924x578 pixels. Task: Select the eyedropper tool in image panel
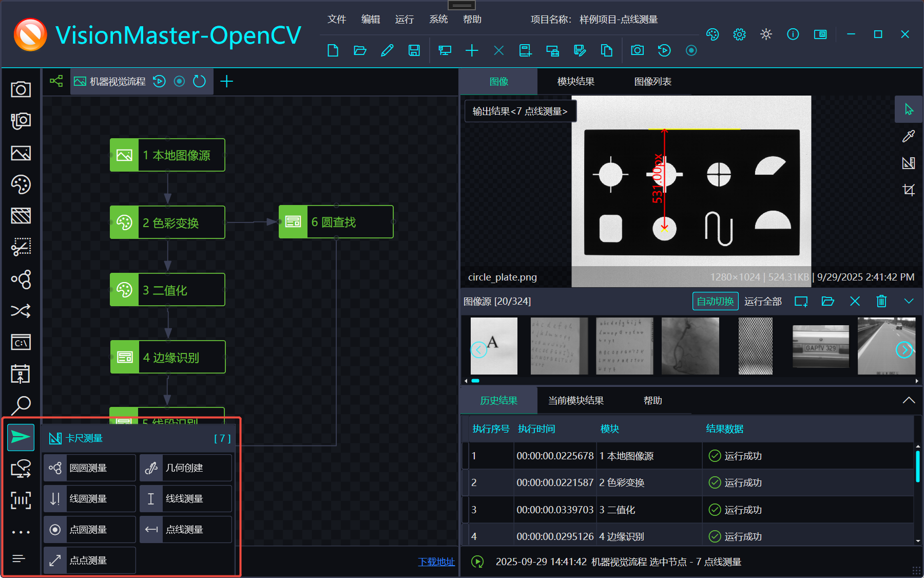point(909,136)
